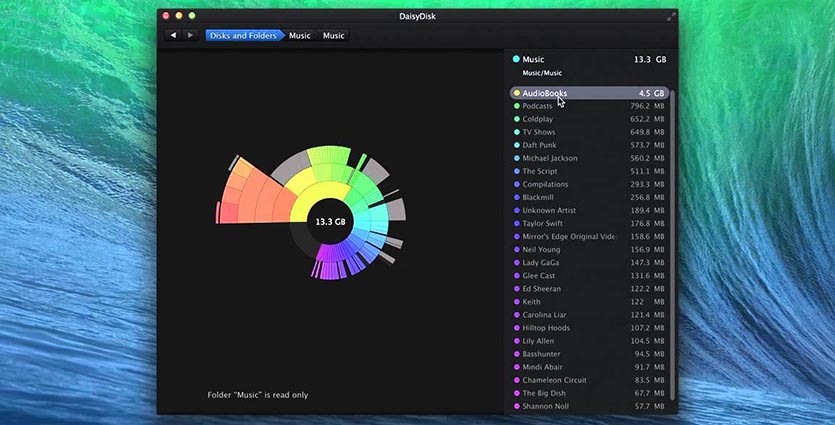Open the Taylor Swift folder entry
This screenshot has width=835, height=425.
pos(542,223)
